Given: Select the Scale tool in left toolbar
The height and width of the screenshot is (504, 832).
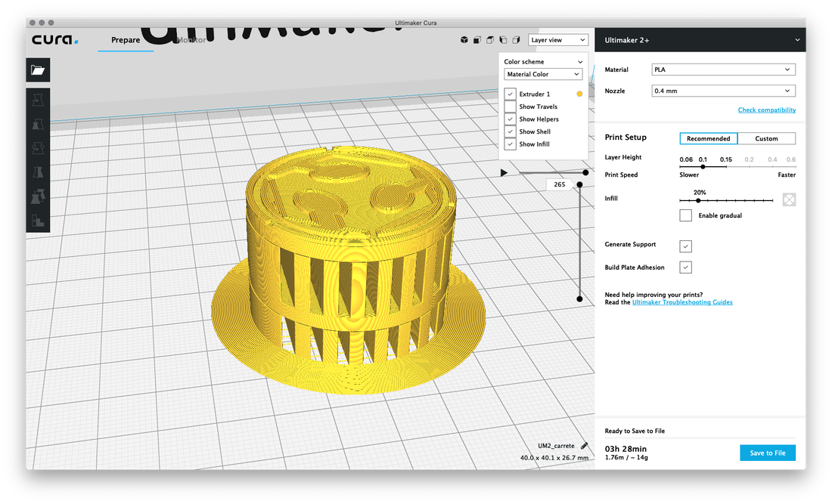Looking at the screenshot, I should [x=38, y=124].
